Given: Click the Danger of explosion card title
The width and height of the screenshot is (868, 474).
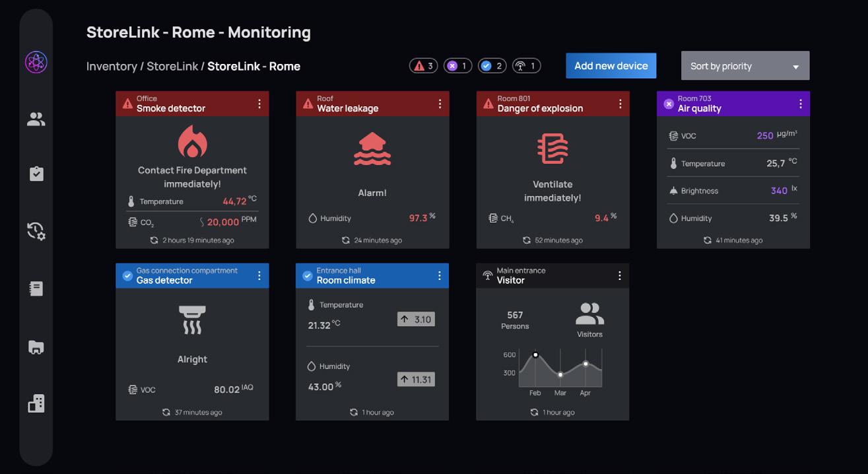Looking at the screenshot, I should 540,108.
